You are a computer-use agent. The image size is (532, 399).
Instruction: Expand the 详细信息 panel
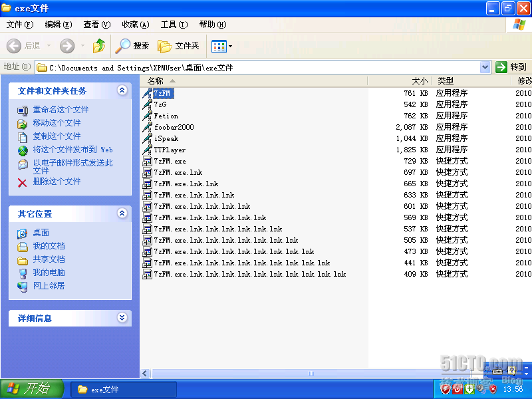[122, 318]
